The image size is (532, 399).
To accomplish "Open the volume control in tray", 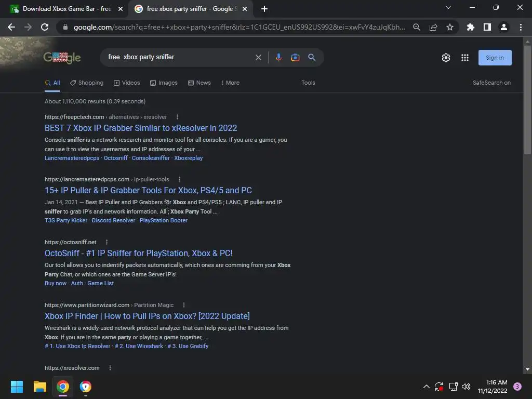I will pyautogui.click(x=466, y=387).
